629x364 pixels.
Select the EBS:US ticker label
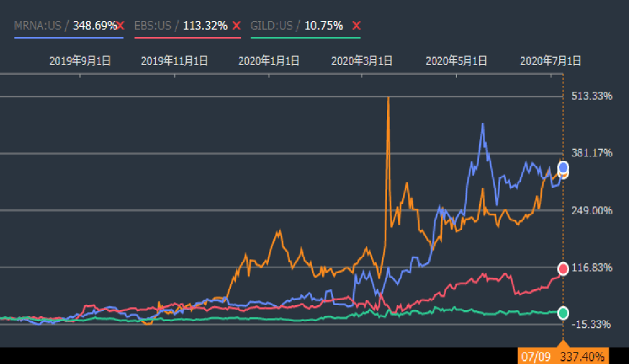[152, 26]
